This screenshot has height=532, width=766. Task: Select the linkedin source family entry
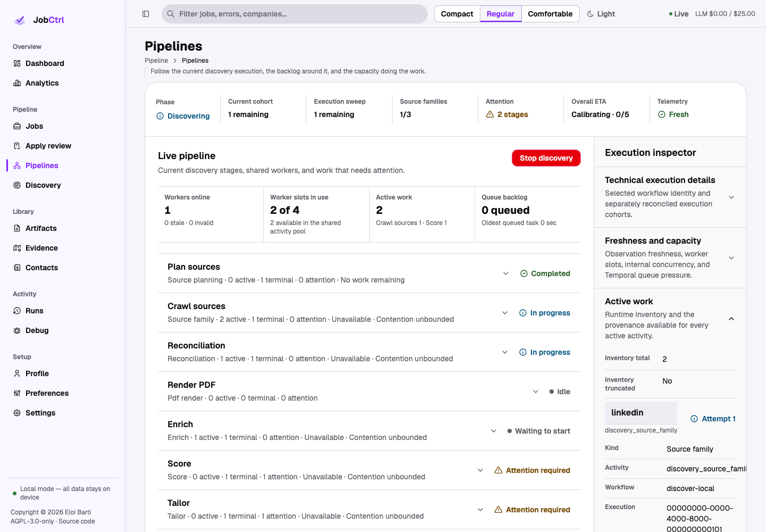pyautogui.click(x=641, y=413)
